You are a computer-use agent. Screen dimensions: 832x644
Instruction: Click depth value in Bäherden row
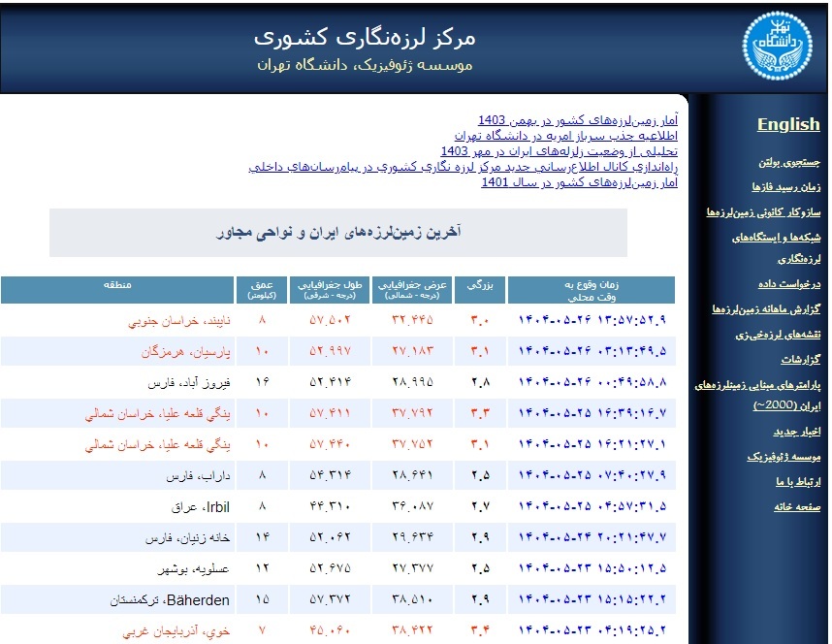click(262, 599)
